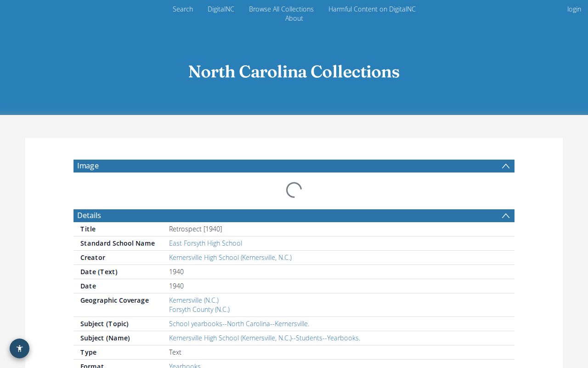Image resolution: width=588 pixels, height=368 pixels.
Task: Go to DigitalNC in the top navigation
Action: pos(221,9)
